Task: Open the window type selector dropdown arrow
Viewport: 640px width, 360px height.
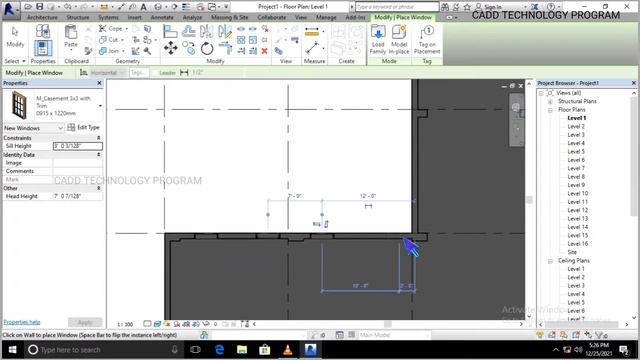Action: coord(100,106)
